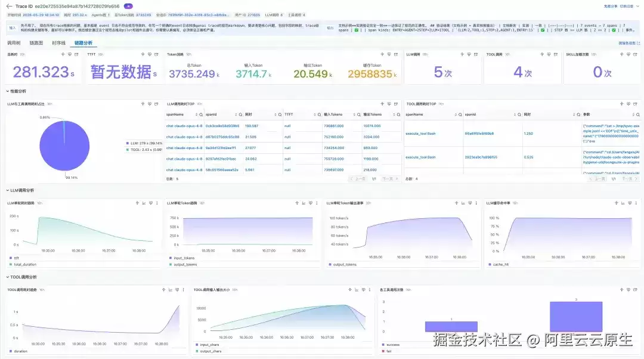Sort LLM table by 耗时 column
This screenshot has height=359, width=644.
(275, 114)
